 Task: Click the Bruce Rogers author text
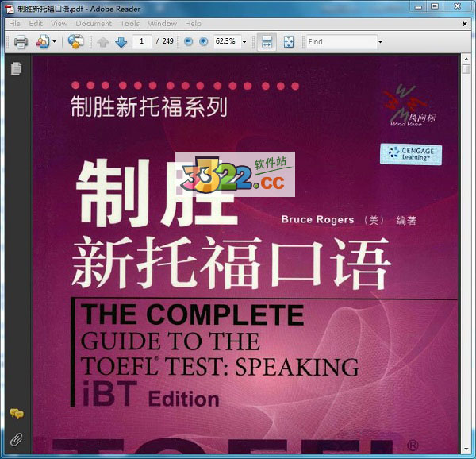click(x=317, y=220)
